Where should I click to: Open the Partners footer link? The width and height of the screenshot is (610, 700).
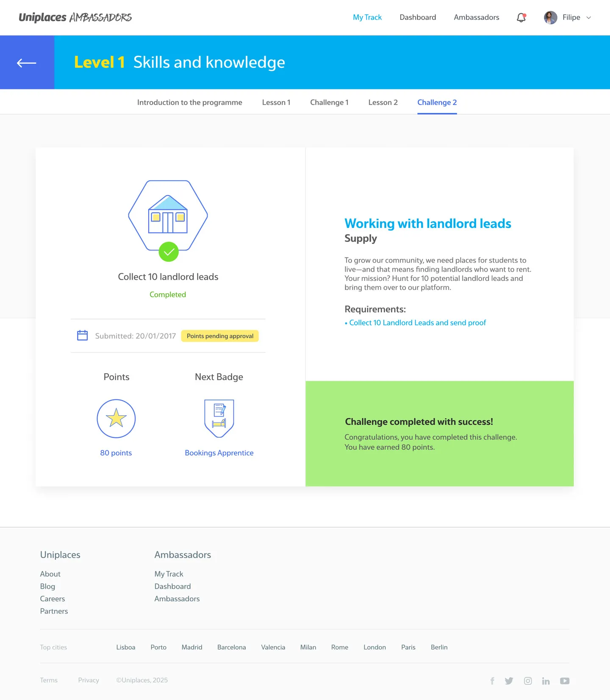coord(54,611)
